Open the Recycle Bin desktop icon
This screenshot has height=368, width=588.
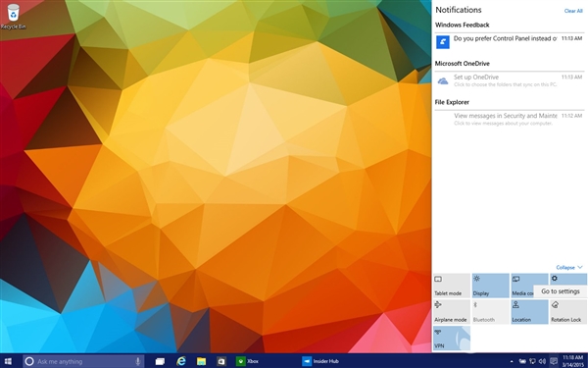pyautogui.click(x=13, y=16)
